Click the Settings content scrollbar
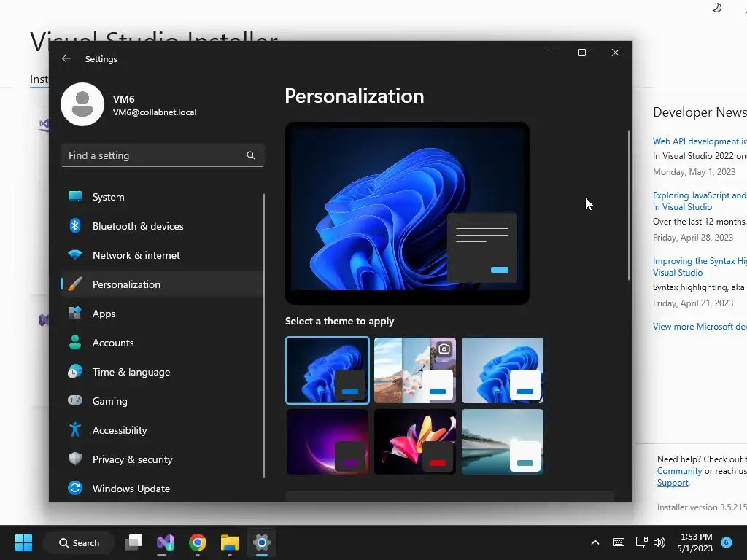Screen dimensions: 747x560 pos(628,205)
